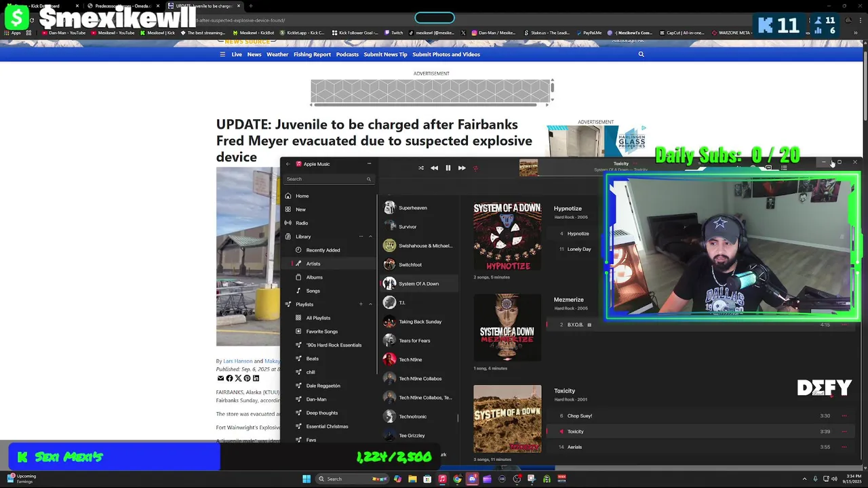Viewport: 868px width, 488px height.
Task: Open Podcasts in news site nav
Action: (x=347, y=54)
